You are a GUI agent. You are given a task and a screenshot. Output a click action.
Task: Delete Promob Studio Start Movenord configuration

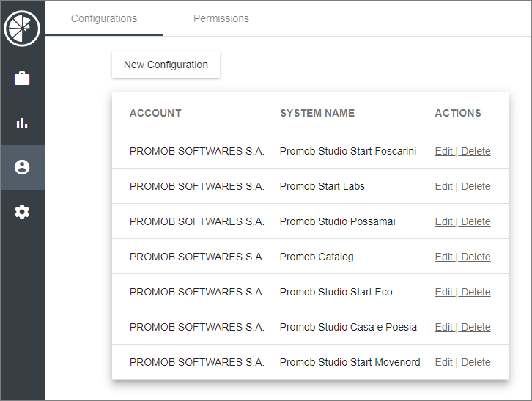pos(476,362)
